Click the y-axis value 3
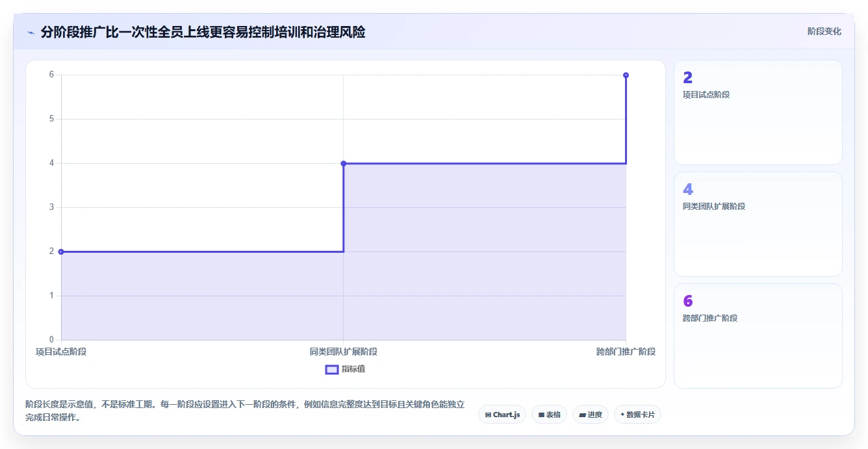 pos(51,207)
